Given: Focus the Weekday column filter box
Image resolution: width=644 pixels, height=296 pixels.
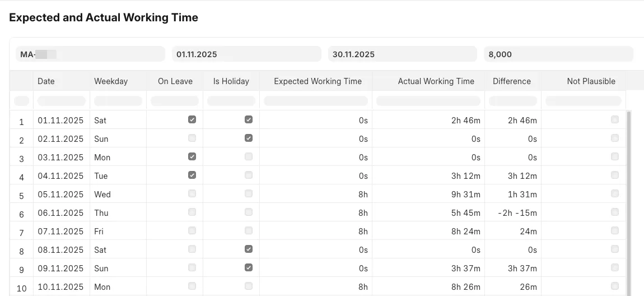Looking at the screenshot, I should click(x=118, y=101).
